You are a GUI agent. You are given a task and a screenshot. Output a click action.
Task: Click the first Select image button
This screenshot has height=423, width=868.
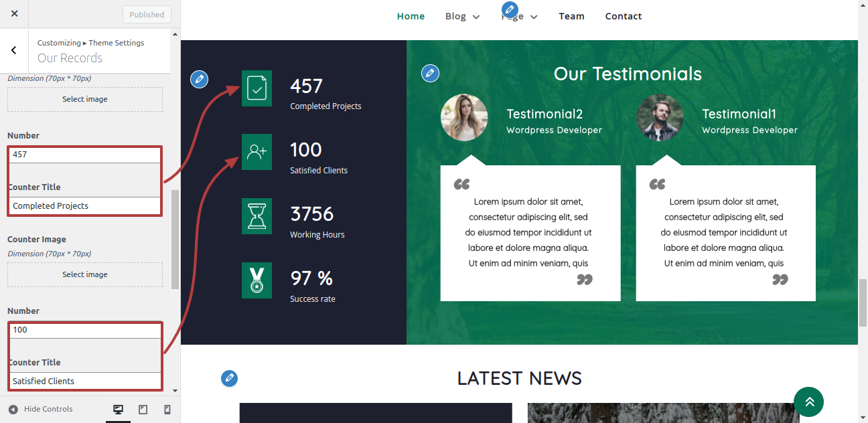(85, 99)
